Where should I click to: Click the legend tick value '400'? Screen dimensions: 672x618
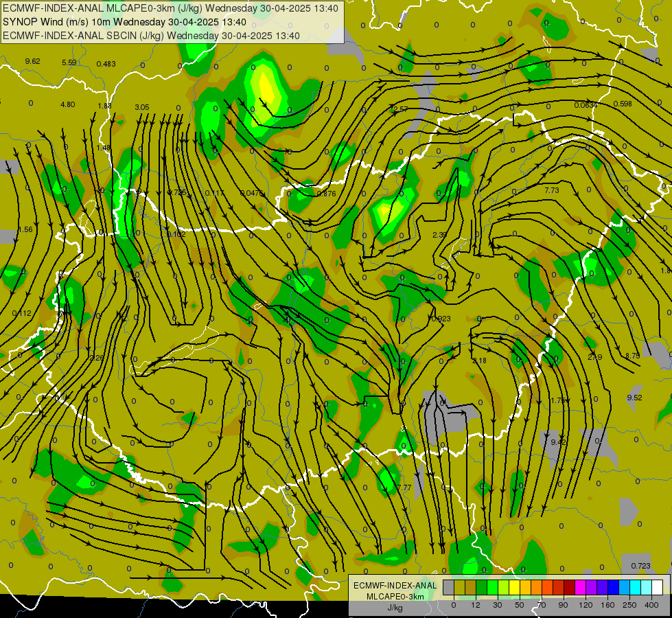point(651,605)
